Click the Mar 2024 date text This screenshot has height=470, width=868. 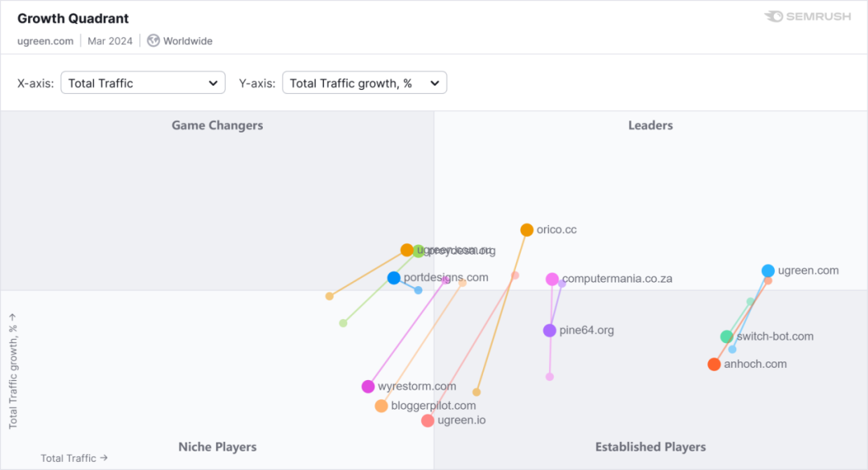pyautogui.click(x=110, y=41)
